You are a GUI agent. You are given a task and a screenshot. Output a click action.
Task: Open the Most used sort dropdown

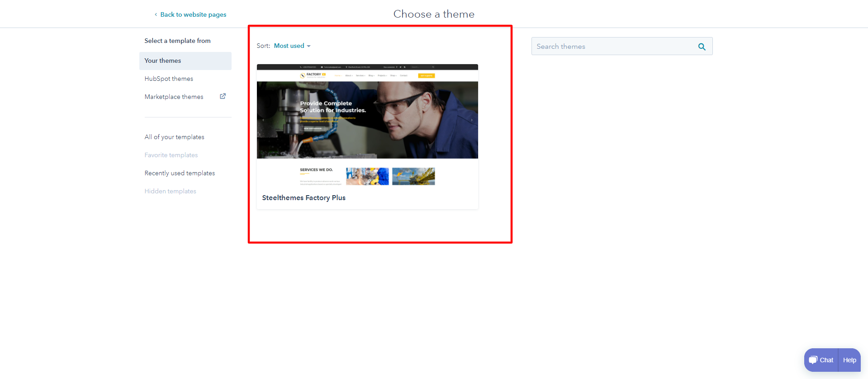[289, 46]
